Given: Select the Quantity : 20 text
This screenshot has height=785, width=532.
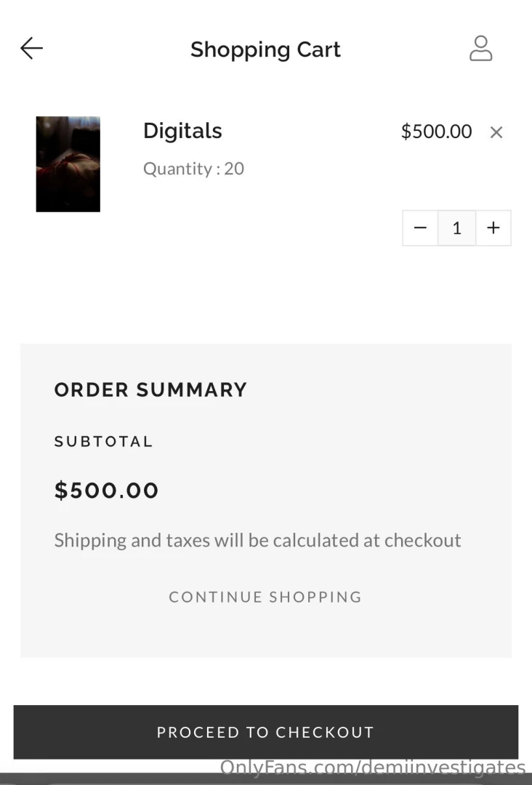Looking at the screenshot, I should [x=193, y=169].
